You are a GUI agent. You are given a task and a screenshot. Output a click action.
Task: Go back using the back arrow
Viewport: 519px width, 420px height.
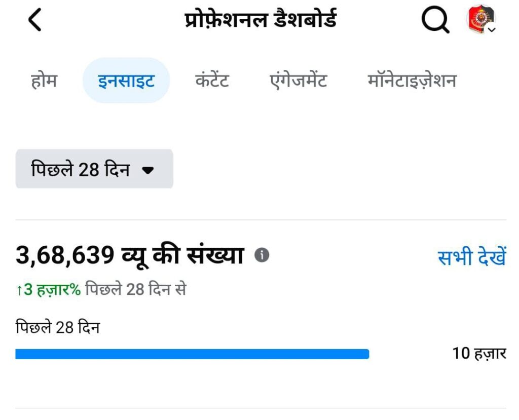[x=34, y=20]
